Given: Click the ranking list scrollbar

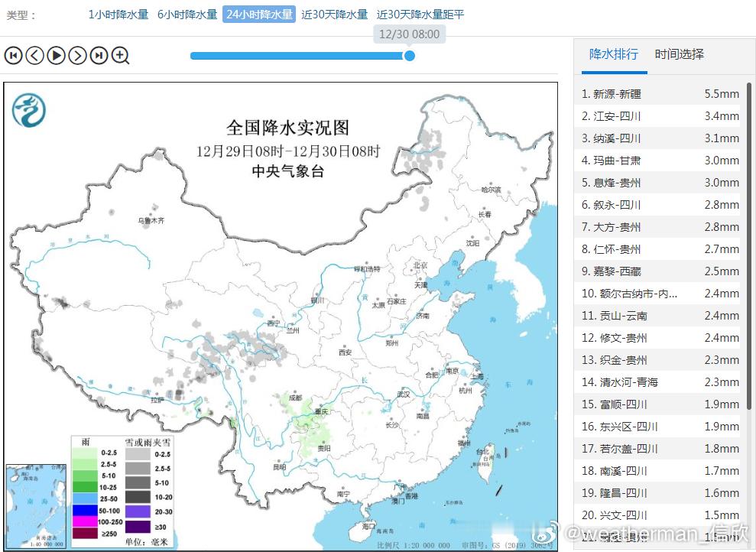Looking at the screenshot, I should click(x=749, y=246).
